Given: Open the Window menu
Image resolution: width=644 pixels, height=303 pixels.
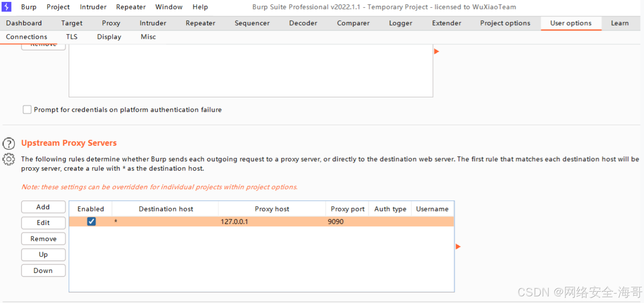Looking at the screenshot, I should [169, 7].
